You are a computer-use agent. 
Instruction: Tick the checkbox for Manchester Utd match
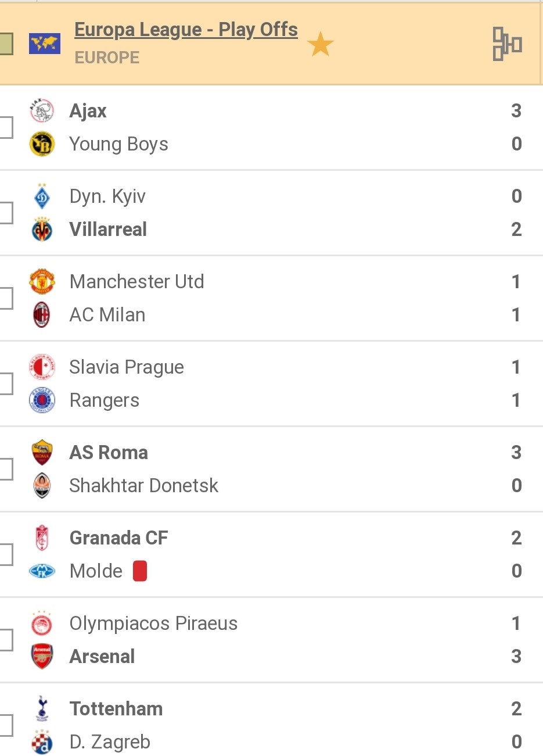point(6,298)
